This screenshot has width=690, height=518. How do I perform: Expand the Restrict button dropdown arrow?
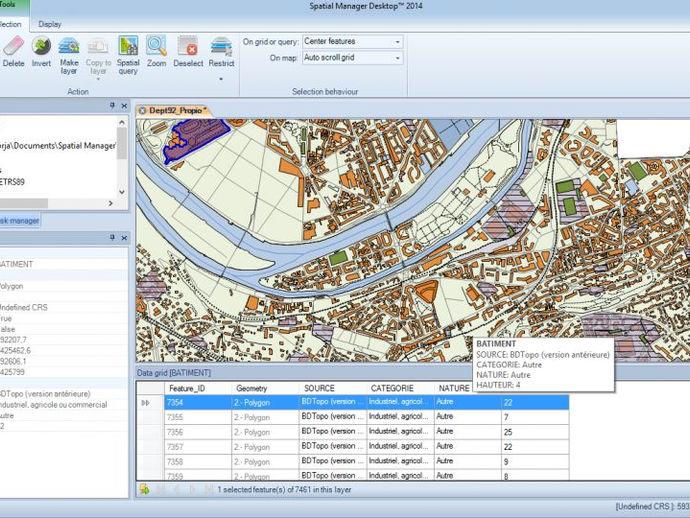click(221, 79)
